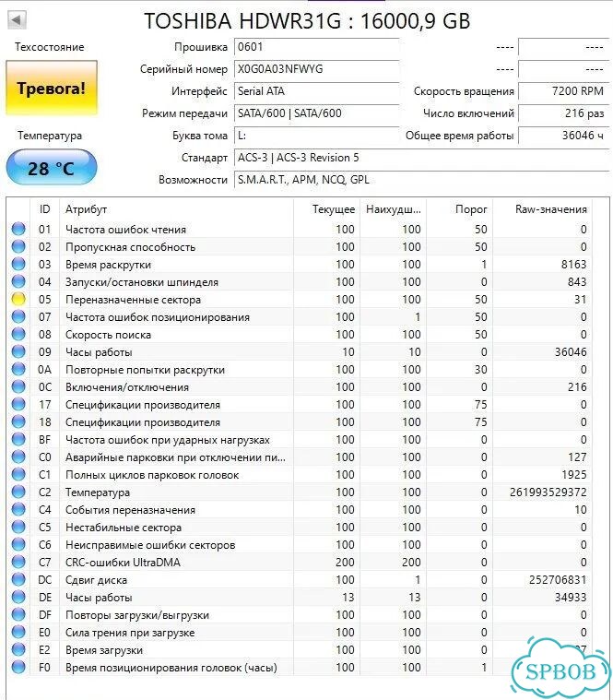The height and width of the screenshot is (700, 613).
Task: Click raw value 252706831 for Сдвиг диска
Action: (558, 579)
